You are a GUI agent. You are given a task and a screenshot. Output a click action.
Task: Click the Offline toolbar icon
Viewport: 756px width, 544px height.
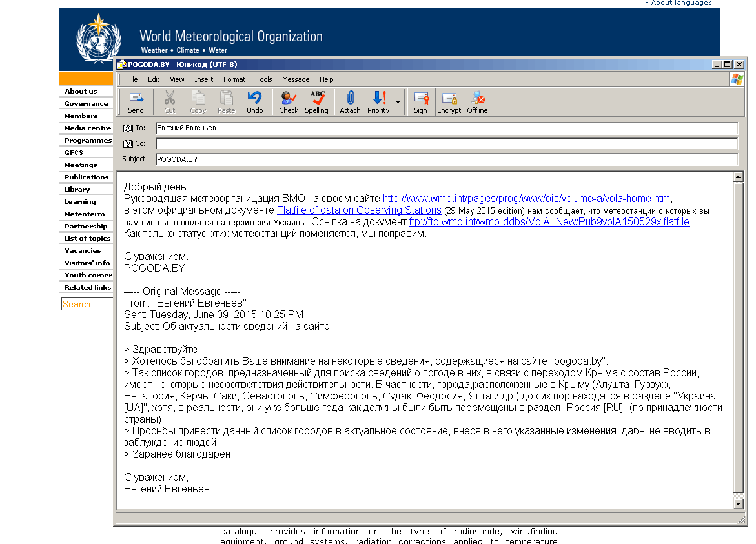(x=477, y=102)
